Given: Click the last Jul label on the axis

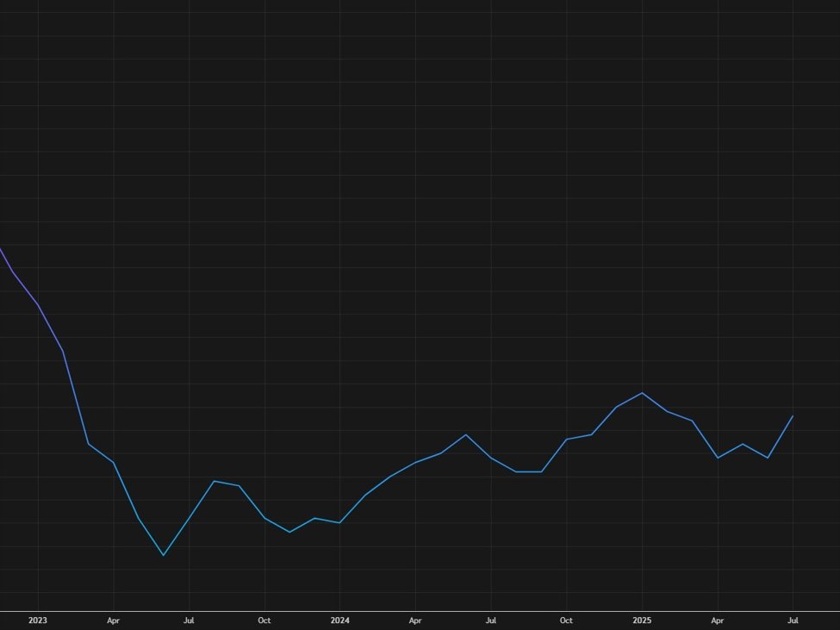Looking at the screenshot, I should coord(793,621).
